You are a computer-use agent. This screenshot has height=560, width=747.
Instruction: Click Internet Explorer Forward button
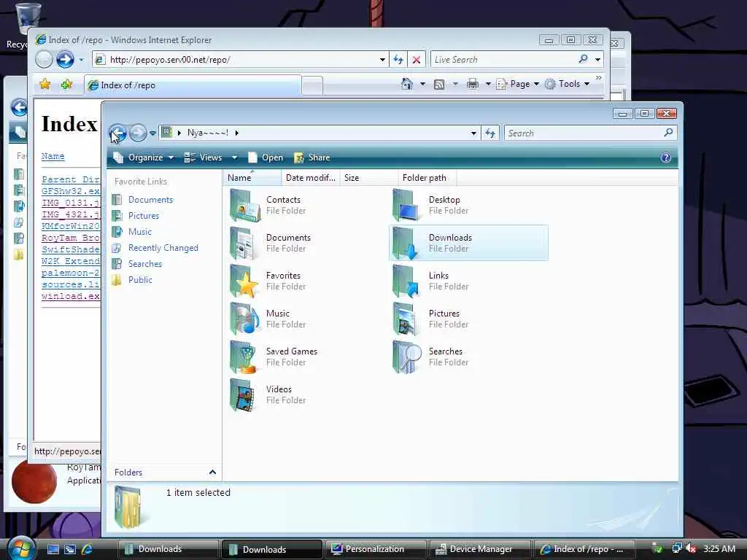pos(65,60)
